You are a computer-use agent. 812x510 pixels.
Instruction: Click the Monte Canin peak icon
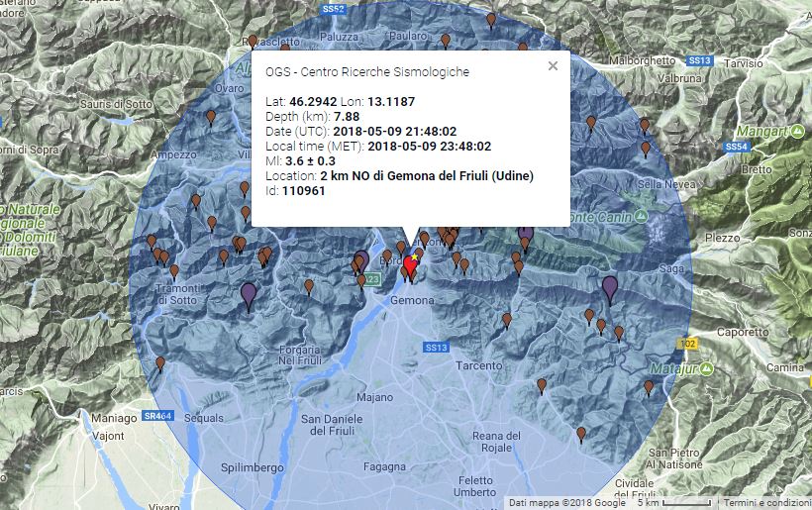[642, 216]
